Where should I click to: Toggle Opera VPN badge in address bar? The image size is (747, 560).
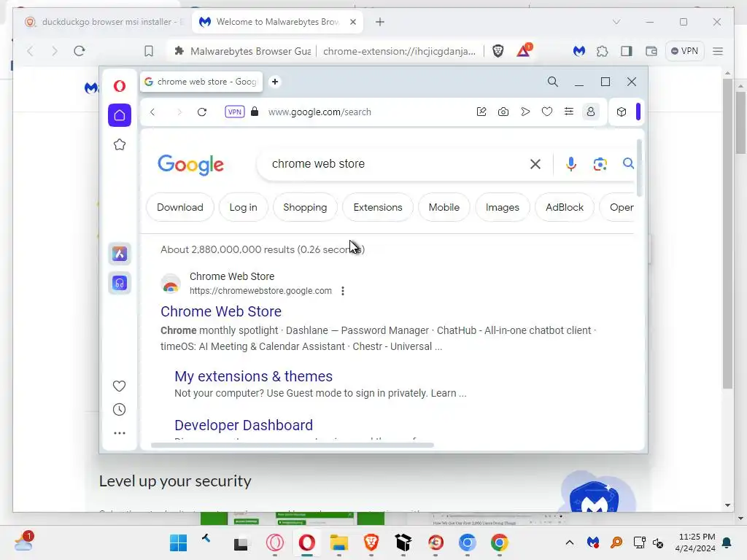pos(234,112)
